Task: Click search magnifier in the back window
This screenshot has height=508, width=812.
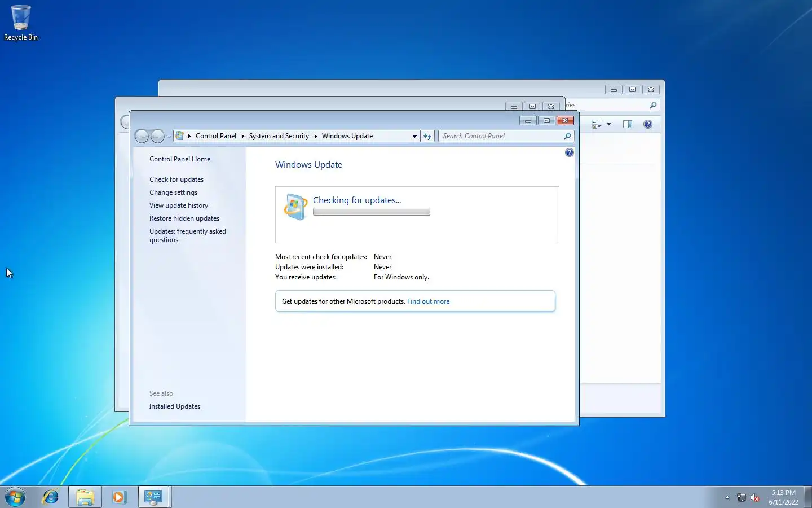Action: coord(653,105)
